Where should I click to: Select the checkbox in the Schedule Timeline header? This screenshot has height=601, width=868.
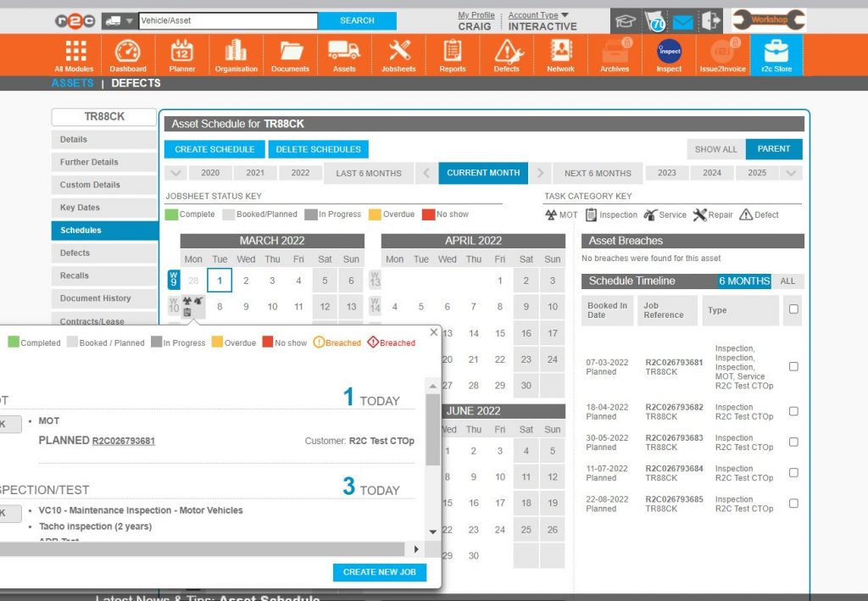click(793, 310)
